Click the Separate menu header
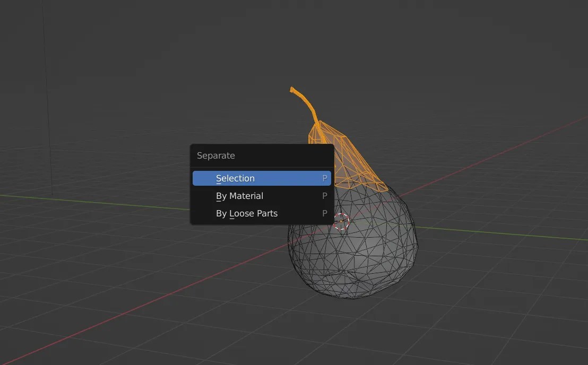Viewport: 588px width, 365px height. pyautogui.click(x=216, y=155)
